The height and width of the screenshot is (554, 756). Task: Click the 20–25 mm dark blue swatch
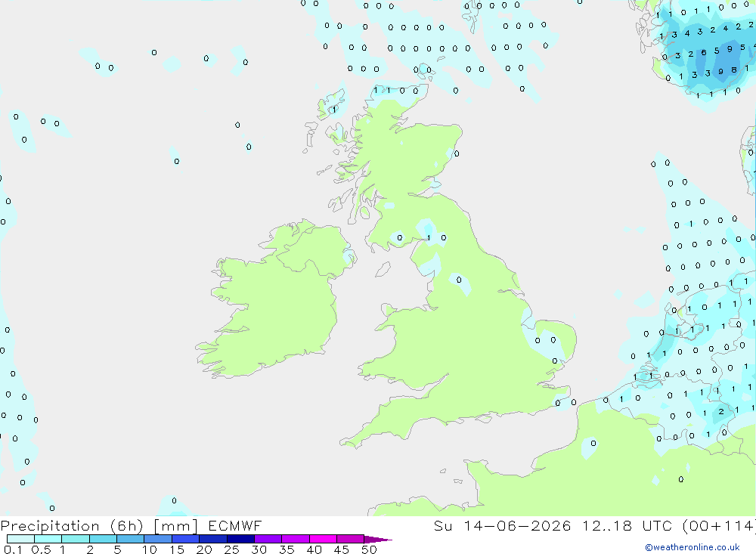point(213,539)
